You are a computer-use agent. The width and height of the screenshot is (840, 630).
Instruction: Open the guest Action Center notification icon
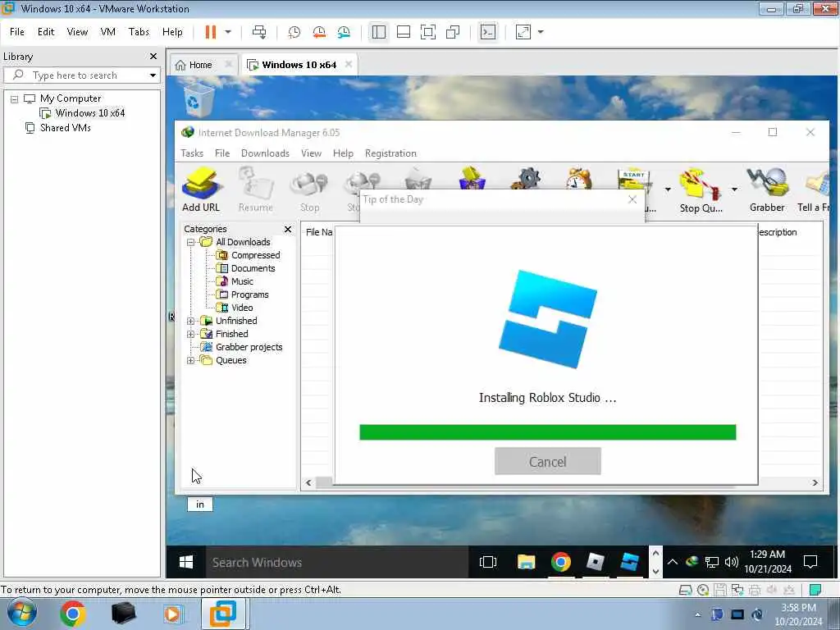(x=810, y=562)
